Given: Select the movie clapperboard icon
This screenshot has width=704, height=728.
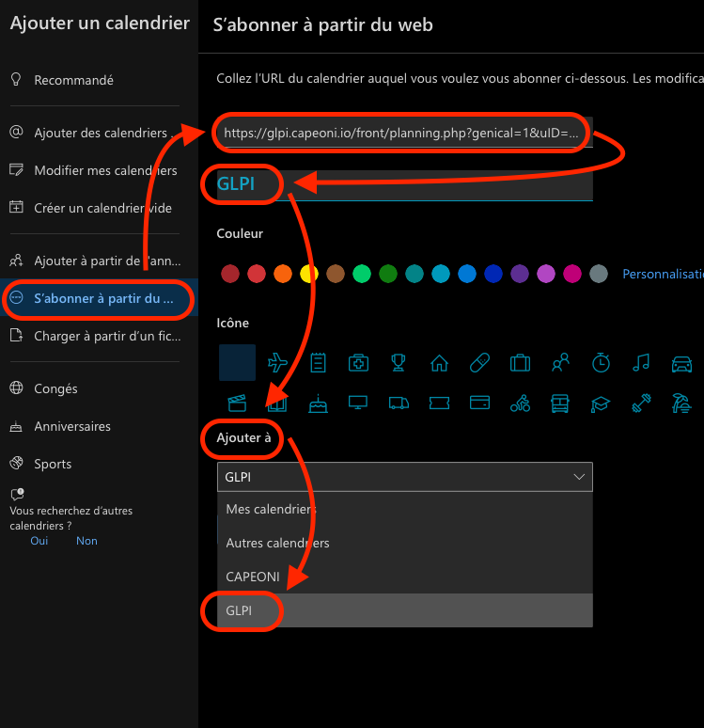Looking at the screenshot, I should pos(237,403).
